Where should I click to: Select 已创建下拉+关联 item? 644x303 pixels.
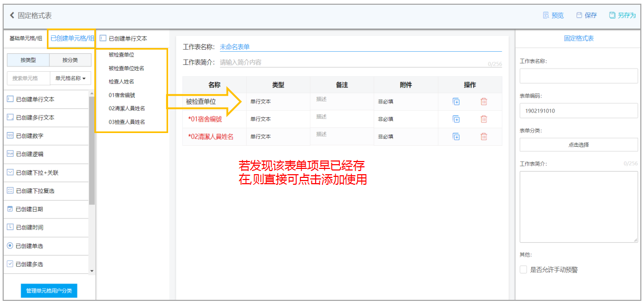point(46,173)
